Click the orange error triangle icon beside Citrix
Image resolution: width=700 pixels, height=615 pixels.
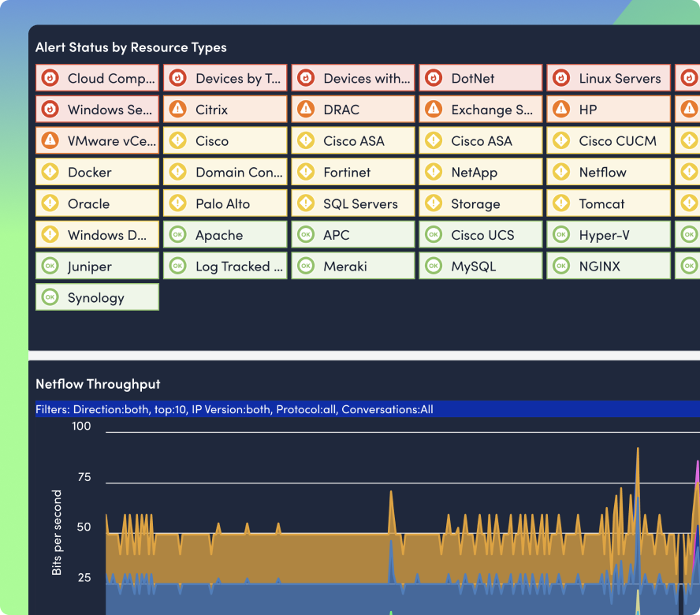coord(177,110)
